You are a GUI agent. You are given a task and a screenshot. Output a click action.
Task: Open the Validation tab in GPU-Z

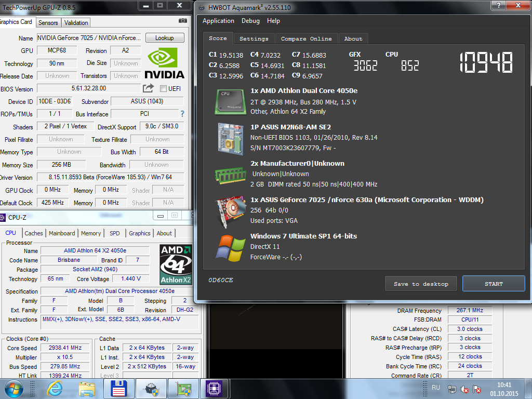coord(76,23)
